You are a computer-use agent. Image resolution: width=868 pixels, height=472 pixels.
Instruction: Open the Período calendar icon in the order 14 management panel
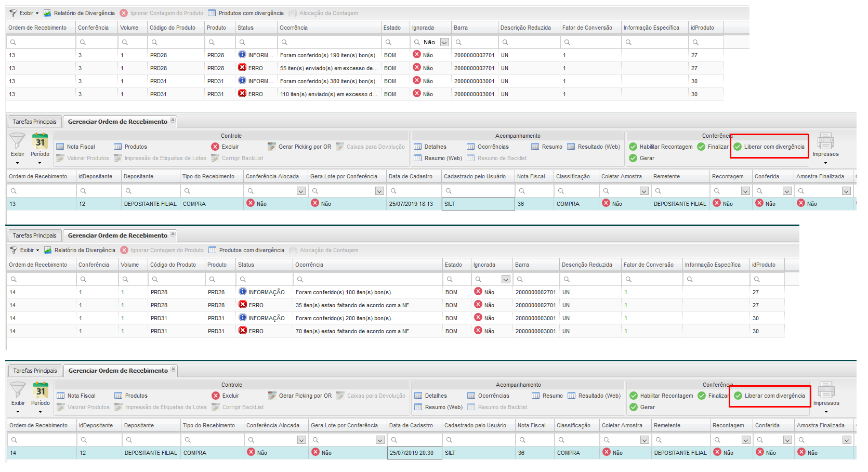[41, 390]
